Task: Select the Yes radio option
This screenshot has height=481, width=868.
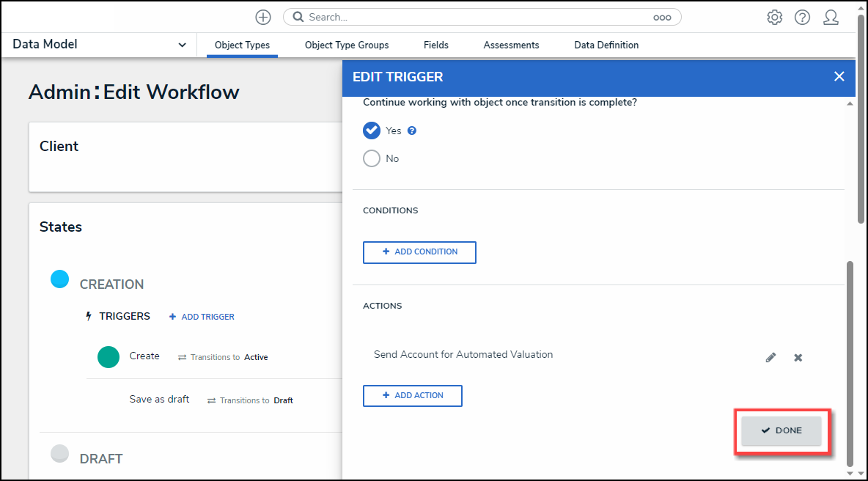Action: click(372, 131)
